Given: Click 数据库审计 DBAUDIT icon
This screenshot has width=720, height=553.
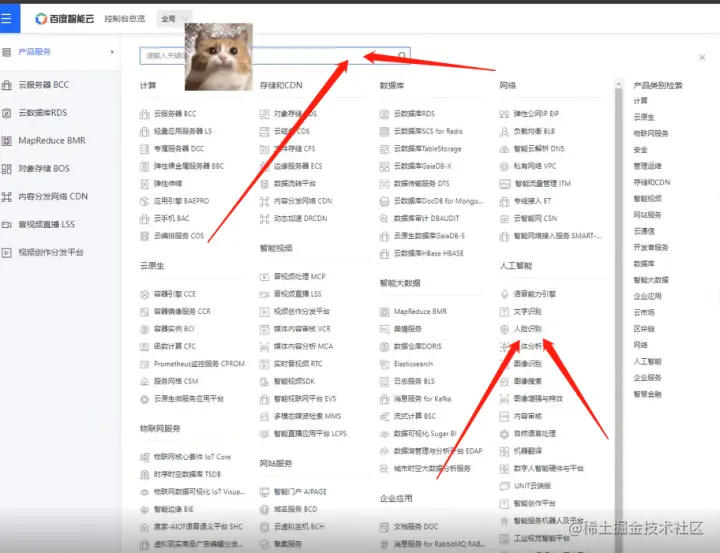Looking at the screenshot, I should point(384,219).
